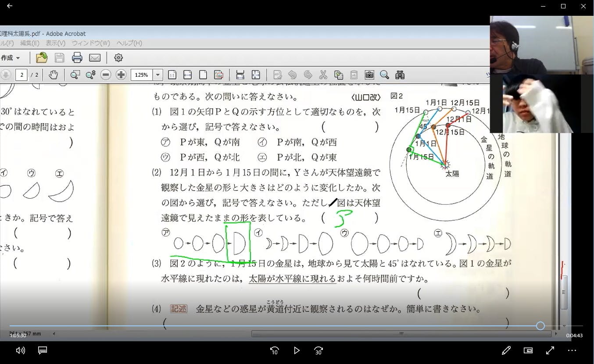Go back with the top-left arrow
The height and width of the screenshot is (364, 594).
click(x=10, y=6)
